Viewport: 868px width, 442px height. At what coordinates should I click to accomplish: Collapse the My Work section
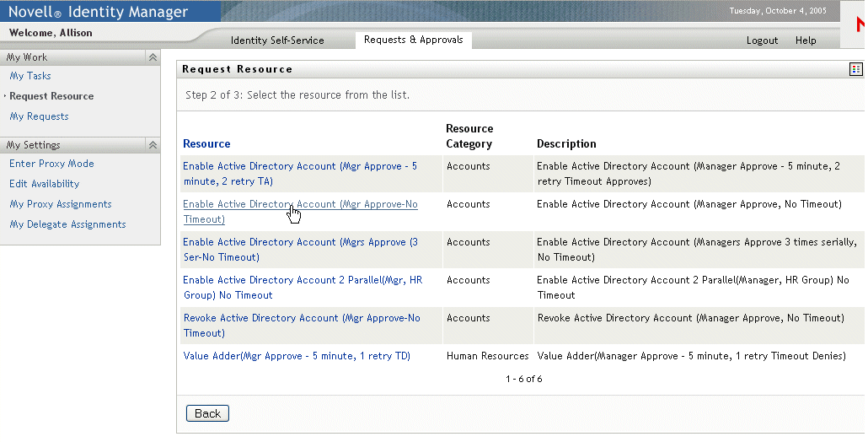[153, 57]
